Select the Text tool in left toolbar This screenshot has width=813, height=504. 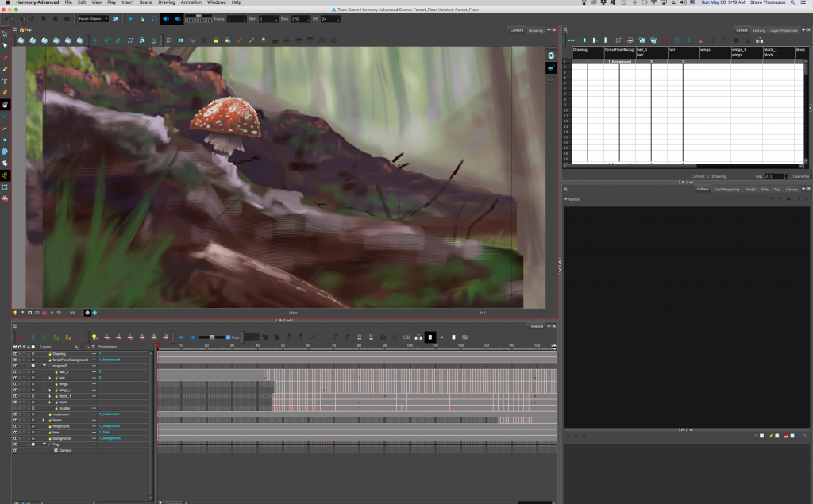click(x=5, y=81)
